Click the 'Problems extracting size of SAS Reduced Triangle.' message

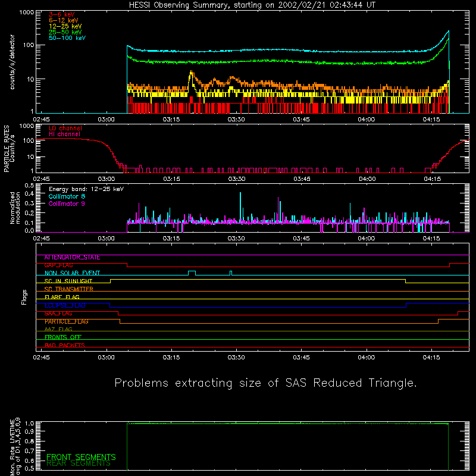[265, 383]
